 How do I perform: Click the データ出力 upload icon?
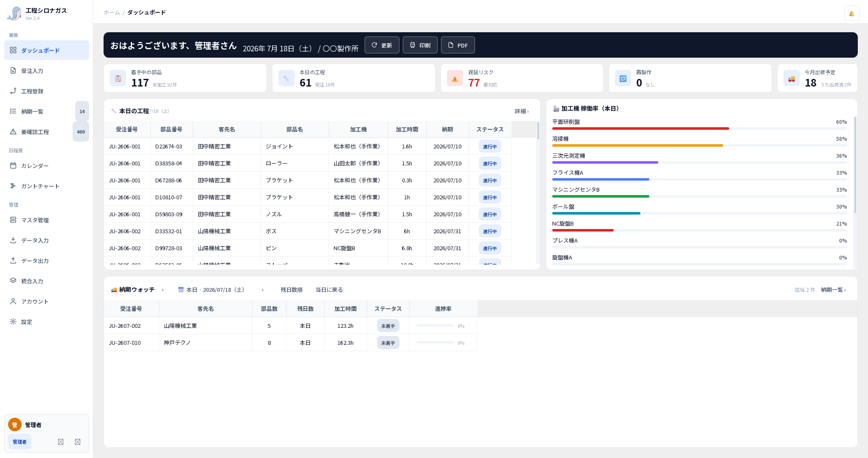(x=13, y=260)
